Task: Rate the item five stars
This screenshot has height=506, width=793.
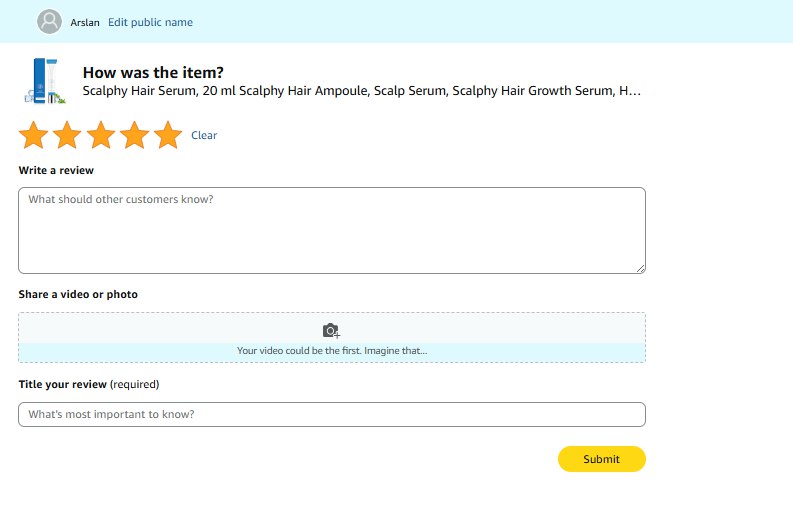Action: (168, 136)
